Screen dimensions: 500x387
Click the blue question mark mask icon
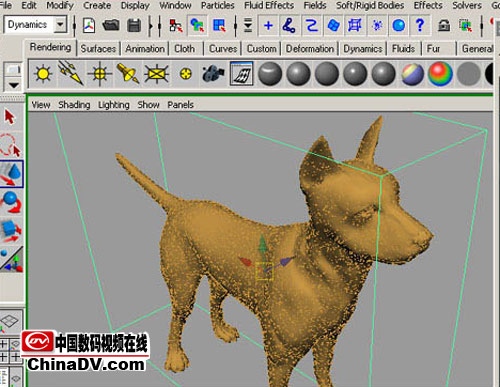pyautogui.click(x=420, y=25)
